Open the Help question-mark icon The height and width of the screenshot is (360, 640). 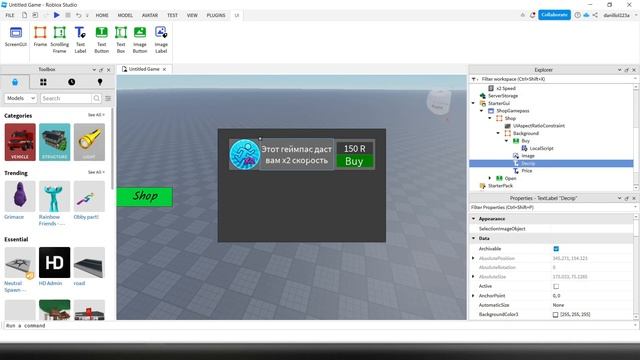tap(577, 15)
